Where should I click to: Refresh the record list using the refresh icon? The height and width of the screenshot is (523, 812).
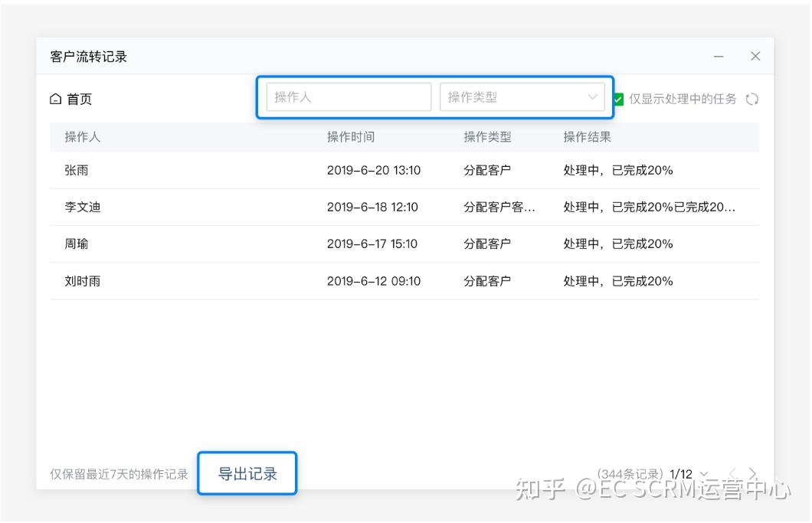tap(751, 99)
